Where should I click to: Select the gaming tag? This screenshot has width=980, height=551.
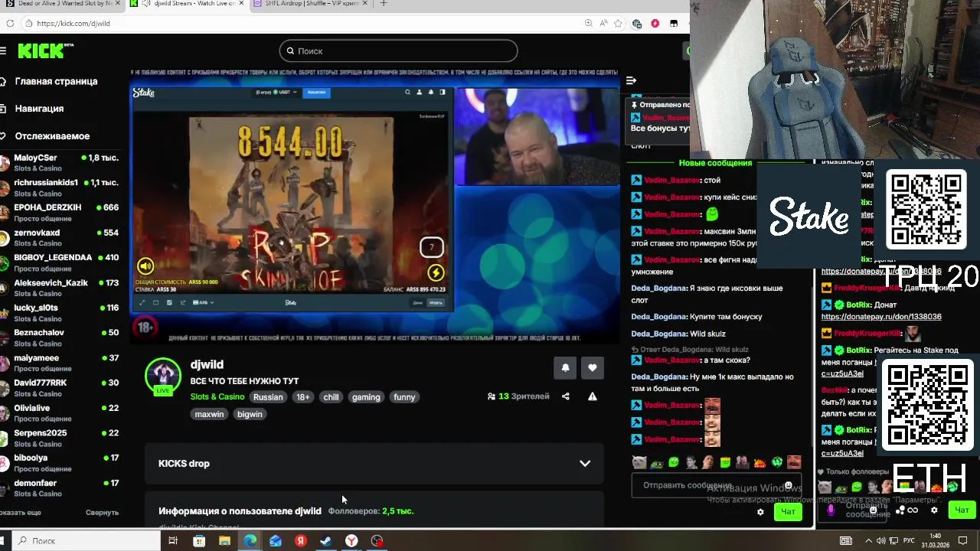[x=366, y=397]
